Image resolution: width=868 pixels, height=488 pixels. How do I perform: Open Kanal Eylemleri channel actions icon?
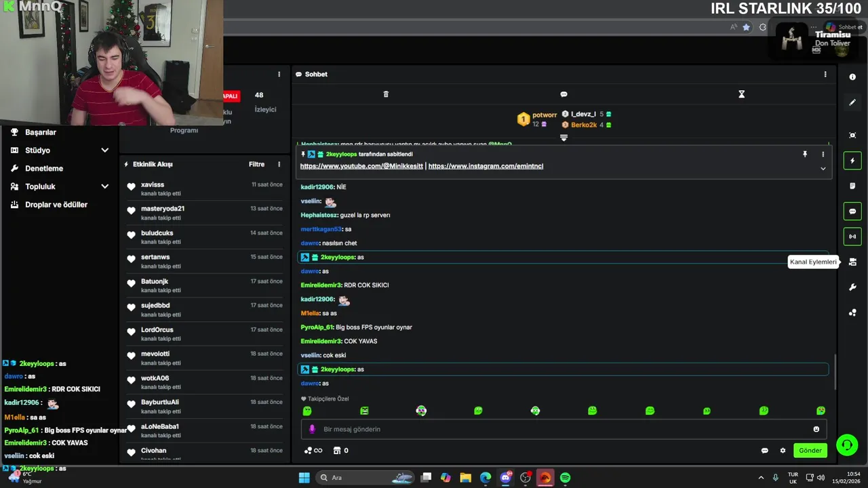pyautogui.click(x=852, y=262)
